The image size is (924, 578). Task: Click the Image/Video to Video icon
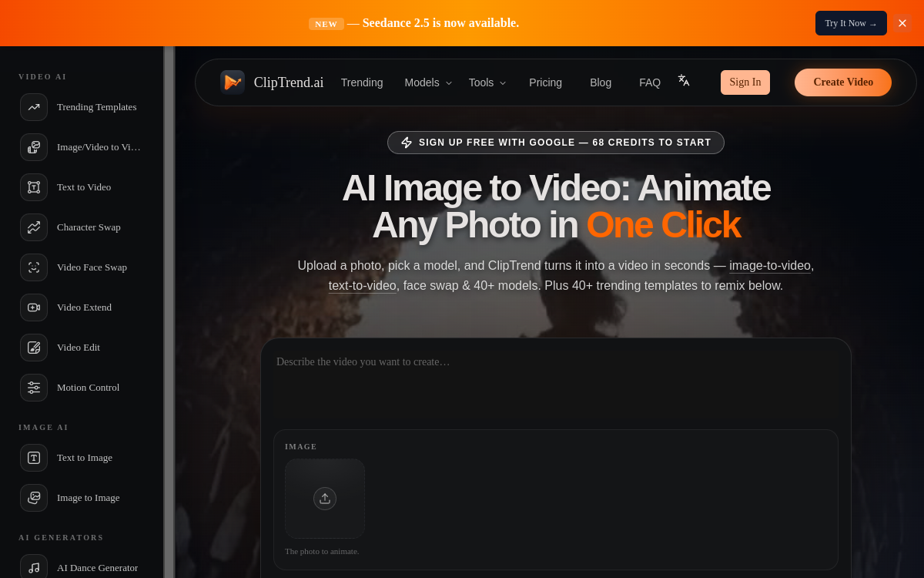34,147
